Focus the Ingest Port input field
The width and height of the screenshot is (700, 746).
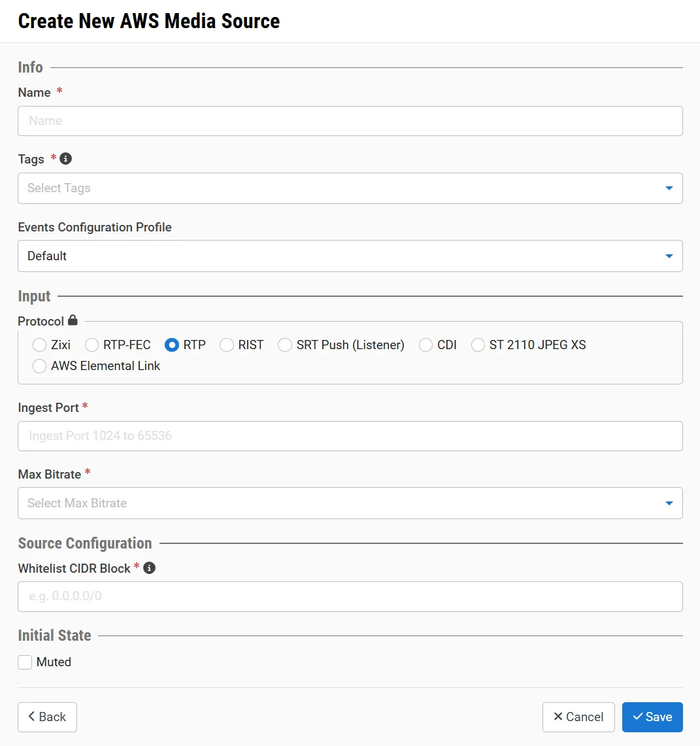click(x=350, y=436)
